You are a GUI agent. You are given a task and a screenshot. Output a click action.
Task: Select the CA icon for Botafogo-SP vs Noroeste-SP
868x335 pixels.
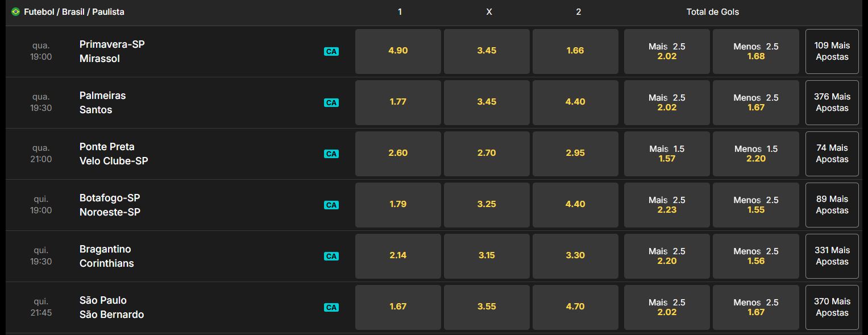[x=331, y=205]
